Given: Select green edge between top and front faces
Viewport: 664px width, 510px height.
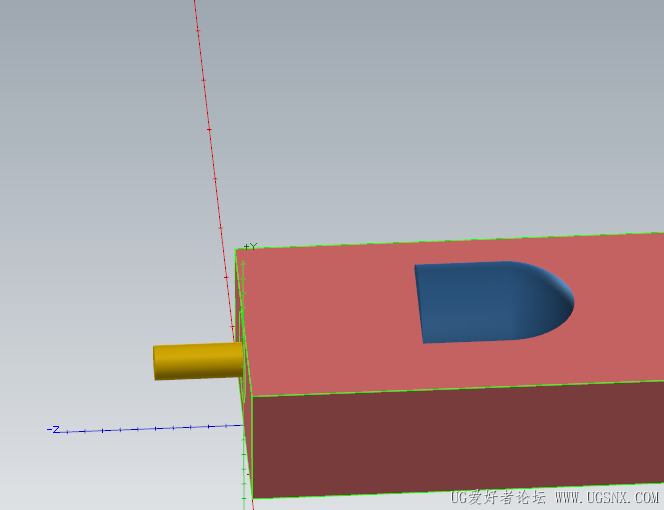Looking at the screenshot, I should point(457,388).
